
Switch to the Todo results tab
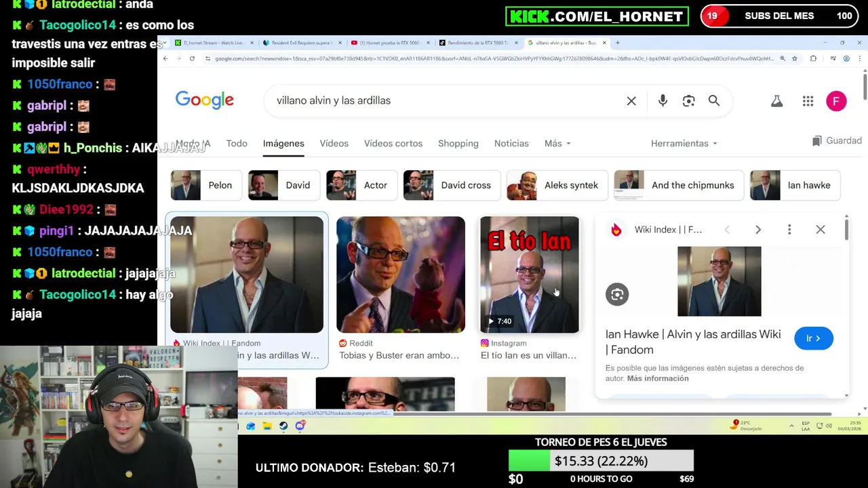237,144
